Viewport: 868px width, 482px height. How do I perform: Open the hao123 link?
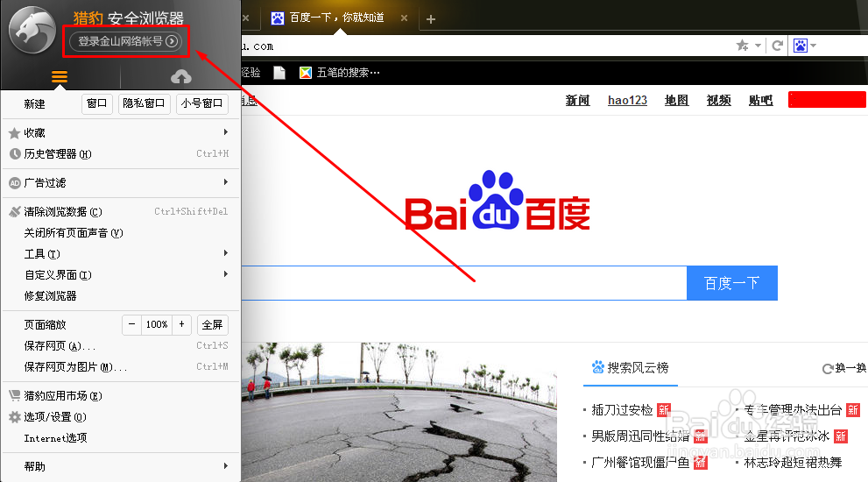pos(627,100)
